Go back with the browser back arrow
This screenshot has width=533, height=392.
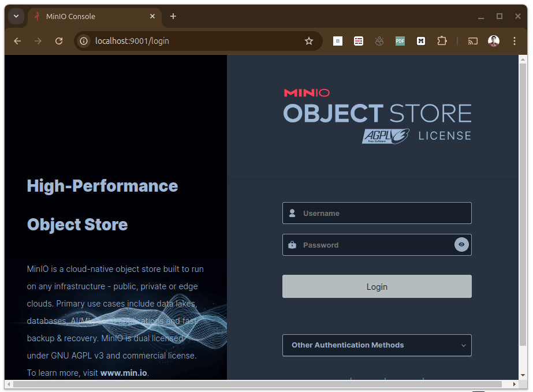(x=17, y=41)
